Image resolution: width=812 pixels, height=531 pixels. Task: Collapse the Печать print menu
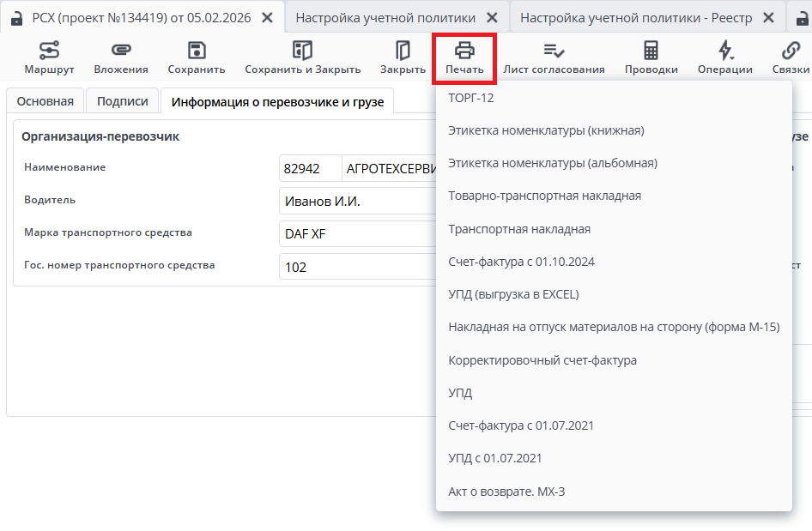464,57
